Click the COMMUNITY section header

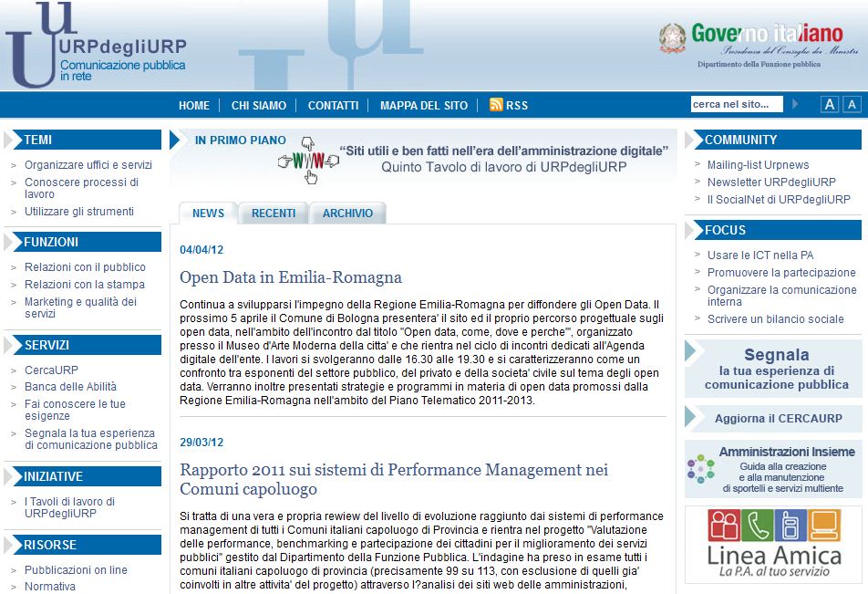tap(773, 140)
